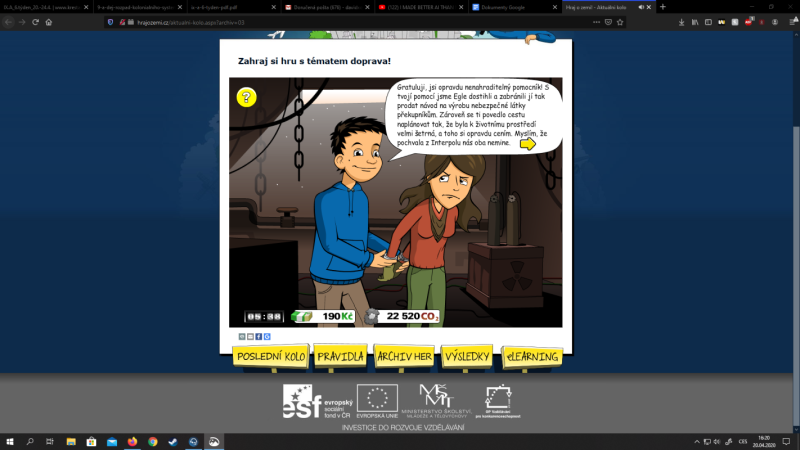Viewport: 800px width, 450px height.
Task: Show hidden system tray icons
Action: tap(696, 442)
